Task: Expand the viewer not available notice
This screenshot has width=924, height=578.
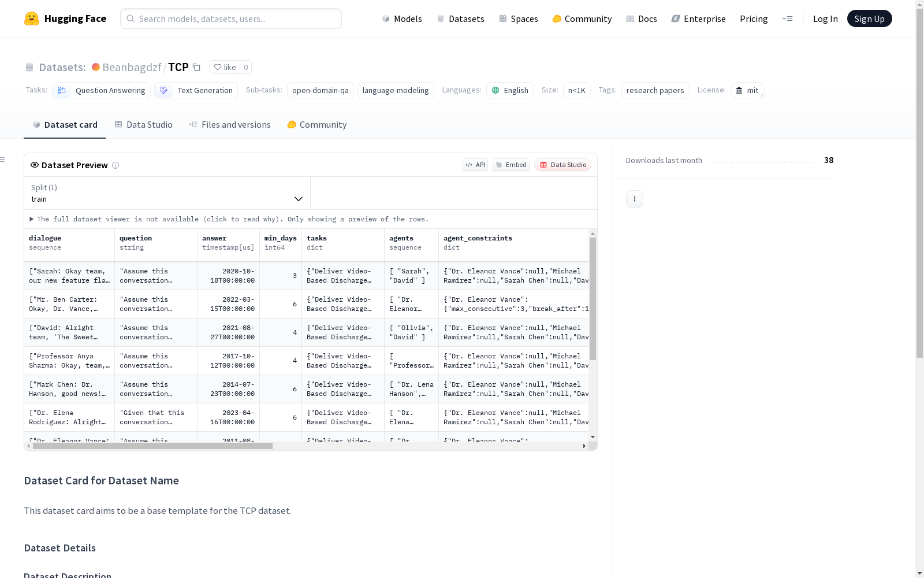Action: (229, 219)
